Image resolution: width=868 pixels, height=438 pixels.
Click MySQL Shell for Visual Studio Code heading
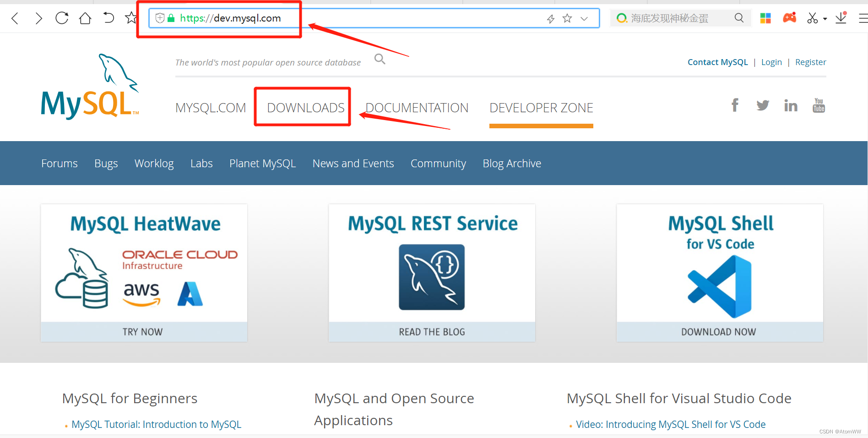tap(679, 399)
